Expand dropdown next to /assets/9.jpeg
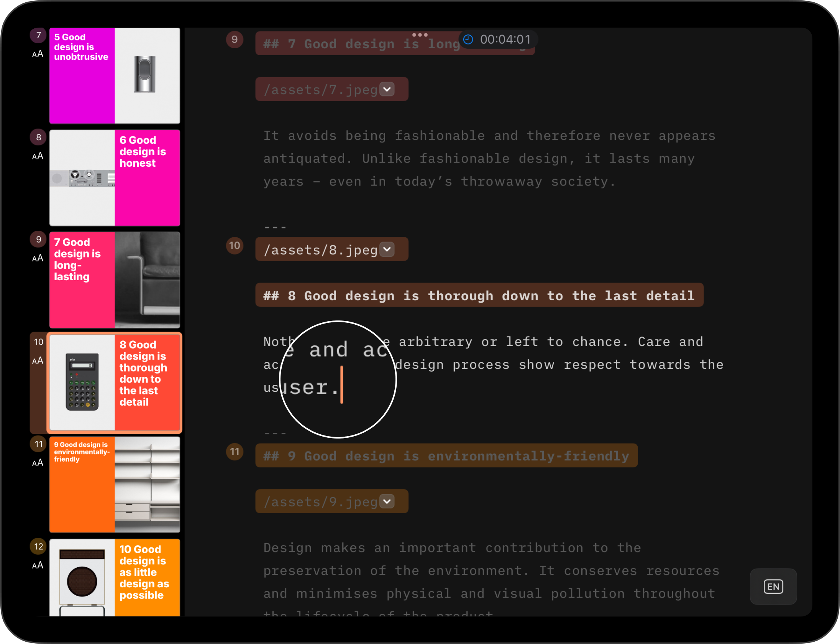Screen dimensions: 840x644 [x=387, y=501]
